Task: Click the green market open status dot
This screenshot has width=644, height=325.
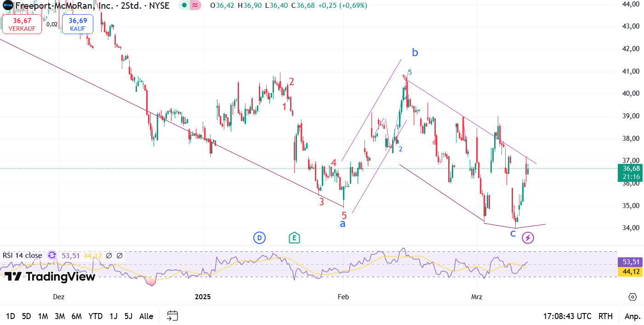Action: point(184,6)
